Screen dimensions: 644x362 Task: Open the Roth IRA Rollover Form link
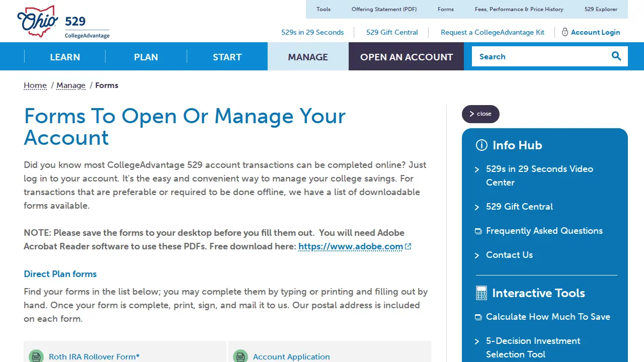[x=94, y=356]
